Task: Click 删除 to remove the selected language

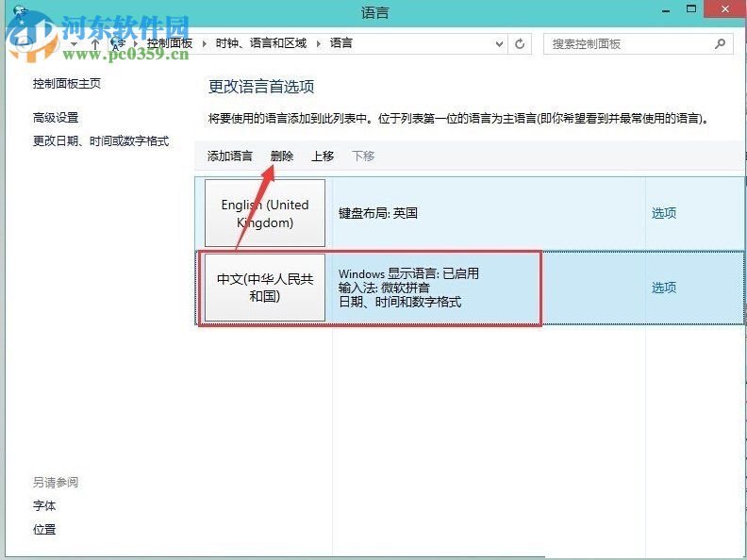Action: coord(282,156)
